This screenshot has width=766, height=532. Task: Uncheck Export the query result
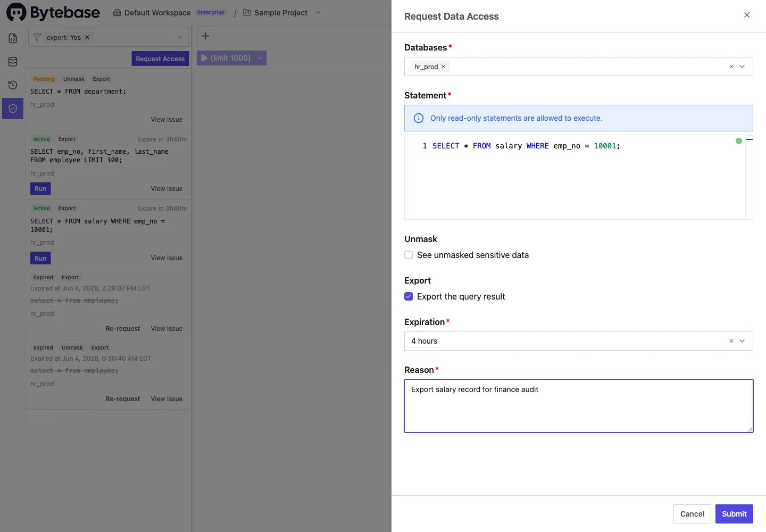[x=409, y=296]
